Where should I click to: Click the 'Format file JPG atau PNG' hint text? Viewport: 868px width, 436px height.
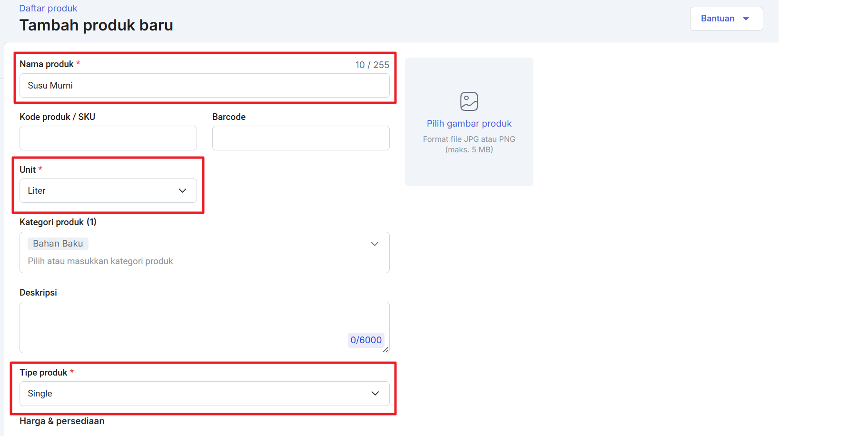(469, 139)
